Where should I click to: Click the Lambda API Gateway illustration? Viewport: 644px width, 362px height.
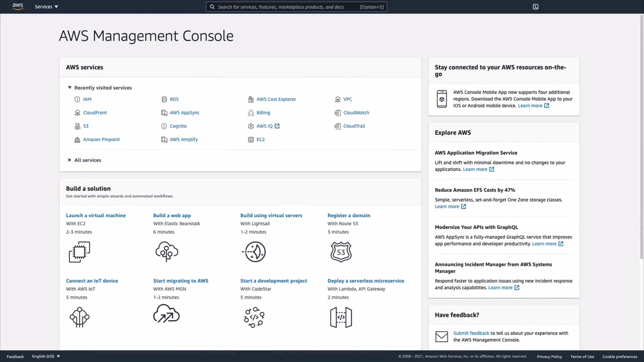(341, 317)
